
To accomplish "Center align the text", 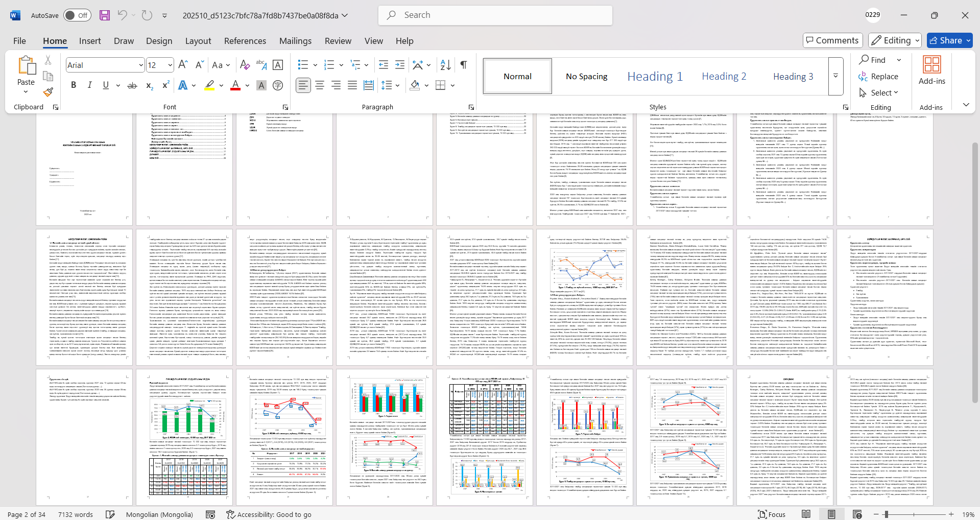I will click(320, 85).
